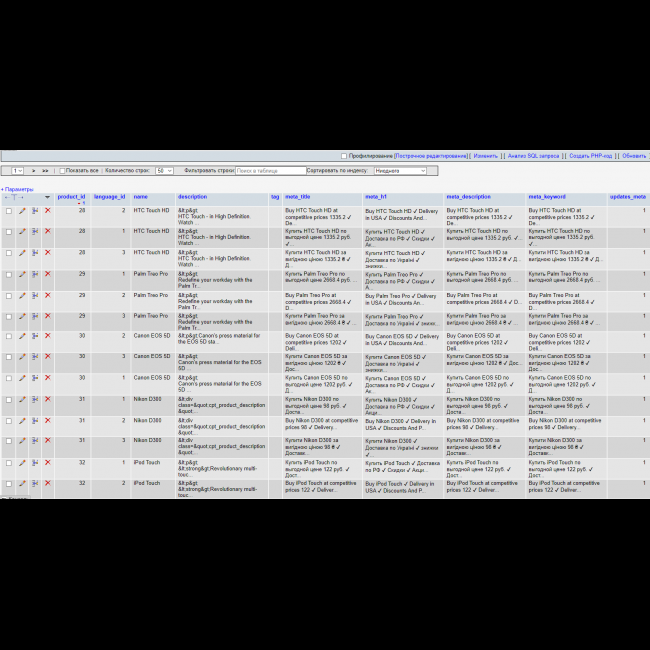Enable the 'Показать все' checkbox

click(x=62, y=171)
